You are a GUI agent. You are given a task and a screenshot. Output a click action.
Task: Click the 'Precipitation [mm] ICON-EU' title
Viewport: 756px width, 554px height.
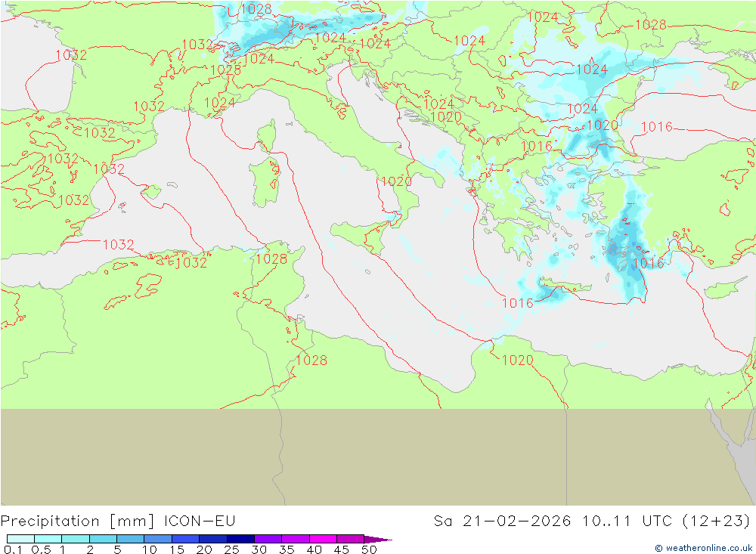118,522
